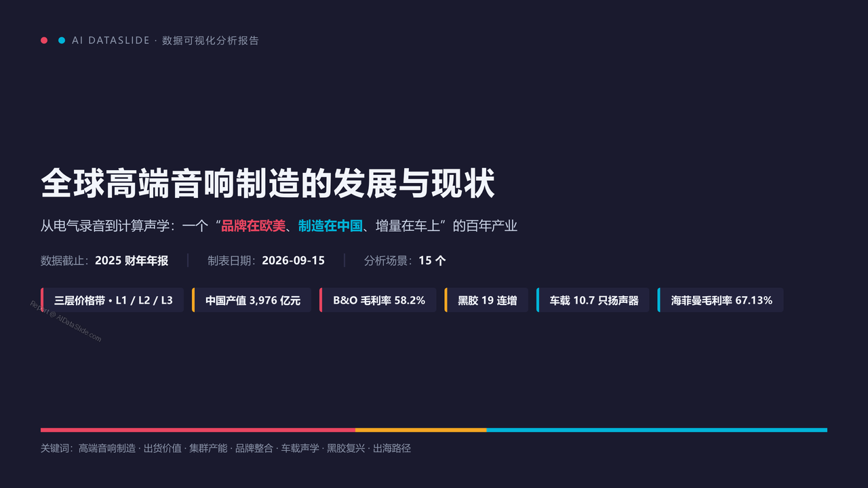The width and height of the screenshot is (868, 488).
Task: Click the 'B&O 毛利率 58.2%' tag
Action: 378,300
